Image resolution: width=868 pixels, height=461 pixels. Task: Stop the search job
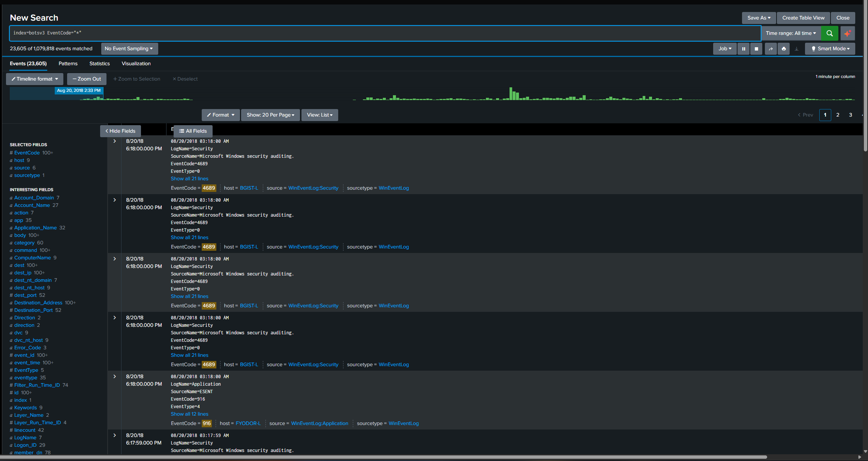756,49
